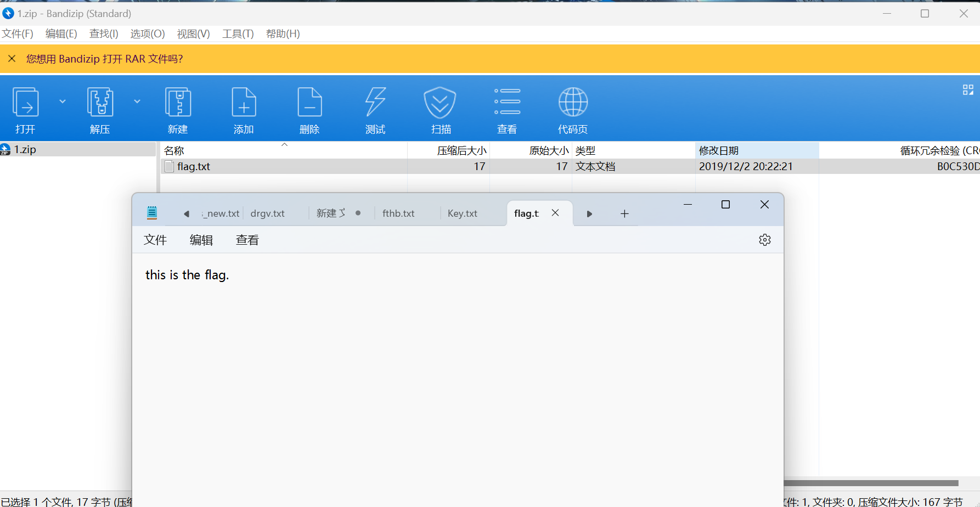This screenshot has width=980, height=507.
Task: Minimize the Bandizip window
Action: [887, 13]
